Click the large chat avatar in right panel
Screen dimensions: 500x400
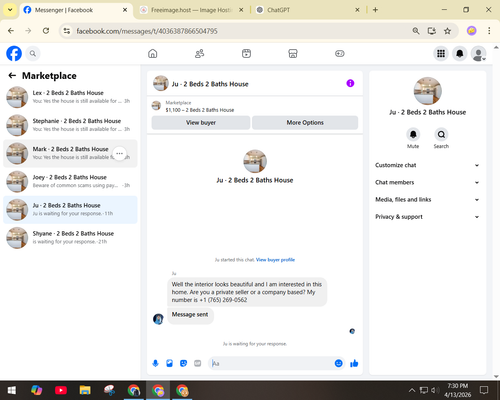(427, 91)
